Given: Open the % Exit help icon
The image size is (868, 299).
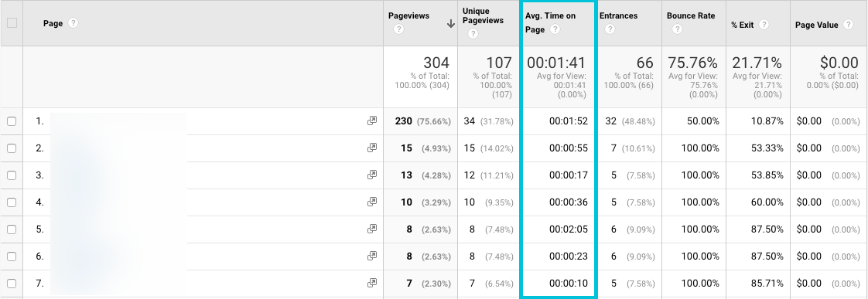Looking at the screenshot, I should [x=764, y=25].
